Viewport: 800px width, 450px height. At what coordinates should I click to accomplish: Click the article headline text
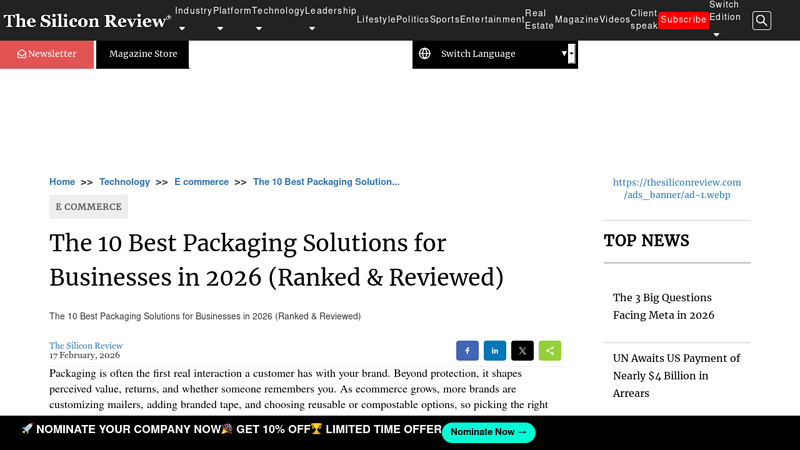pyautogui.click(x=276, y=260)
